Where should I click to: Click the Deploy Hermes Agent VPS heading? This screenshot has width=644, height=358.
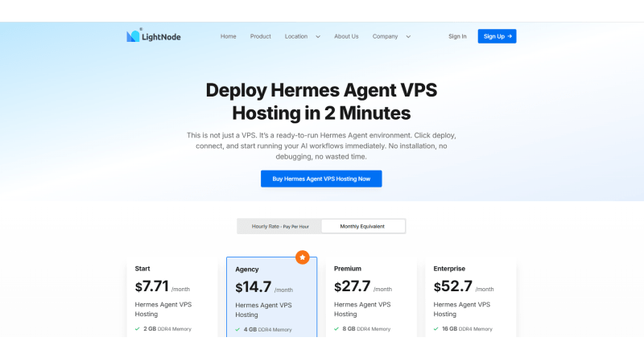click(321, 101)
